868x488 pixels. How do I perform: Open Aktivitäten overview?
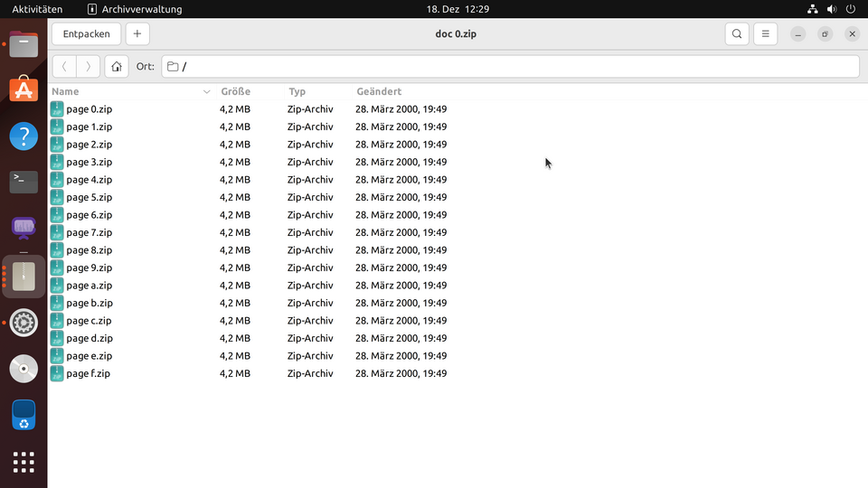coord(37,9)
